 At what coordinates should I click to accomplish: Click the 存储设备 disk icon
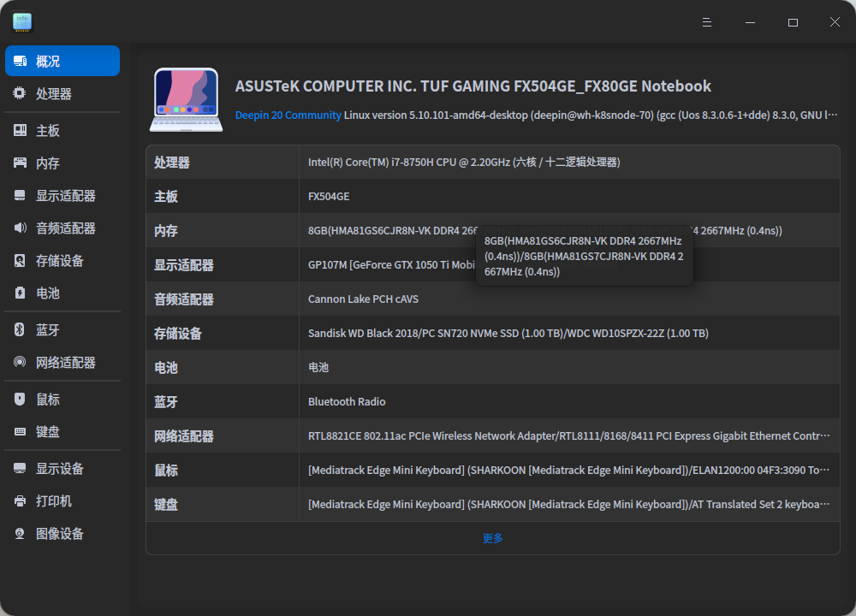20,260
